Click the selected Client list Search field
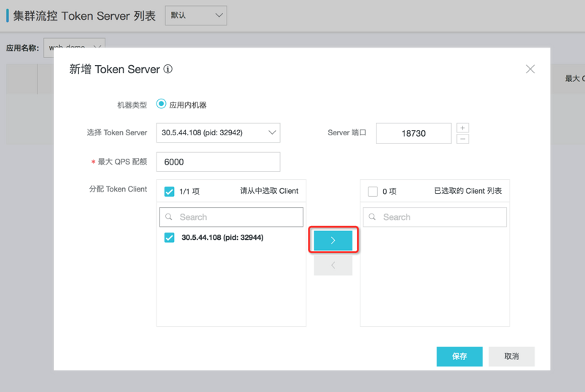Image resolution: width=585 pixels, height=392 pixels. pyautogui.click(x=434, y=217)
